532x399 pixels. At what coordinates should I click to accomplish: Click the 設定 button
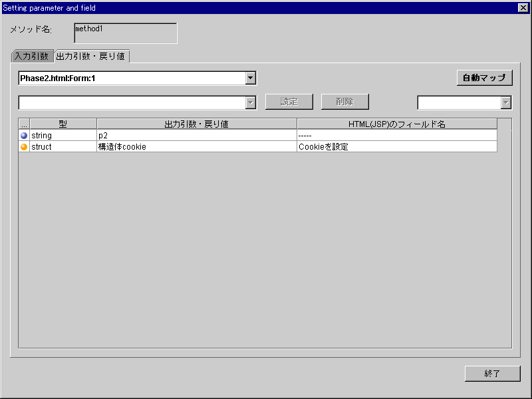pyautogui.click(x=289, y=102)
